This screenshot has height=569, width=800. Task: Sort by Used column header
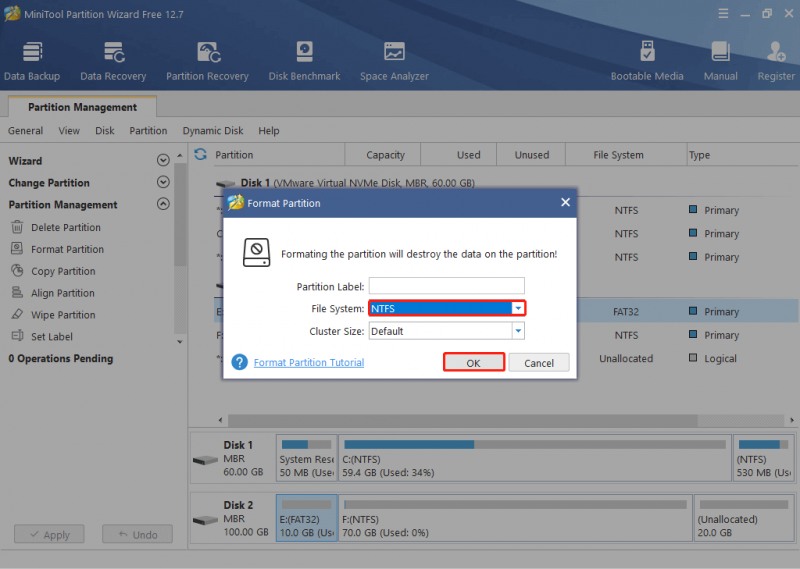tap(468, 155)
